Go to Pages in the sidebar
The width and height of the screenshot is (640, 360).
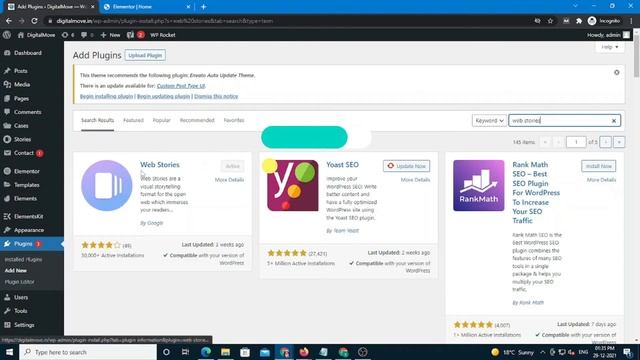pyautogui.click(x=21, y=98)
